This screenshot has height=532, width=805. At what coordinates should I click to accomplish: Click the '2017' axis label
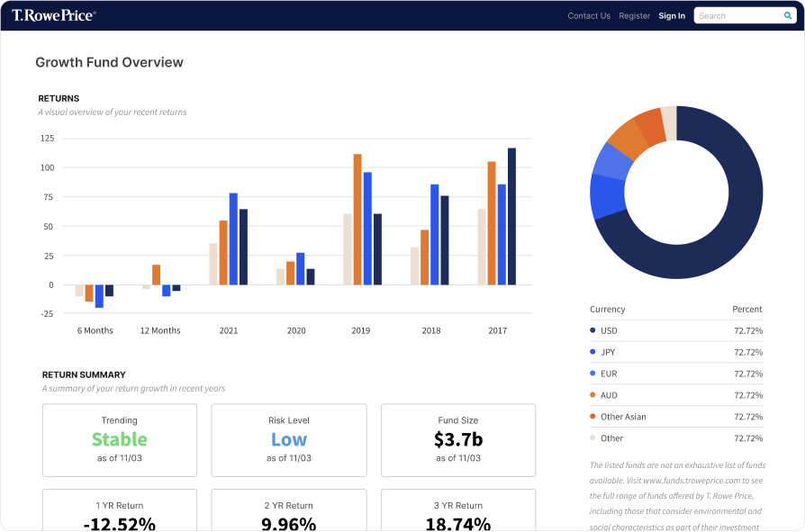pos(497,331)
